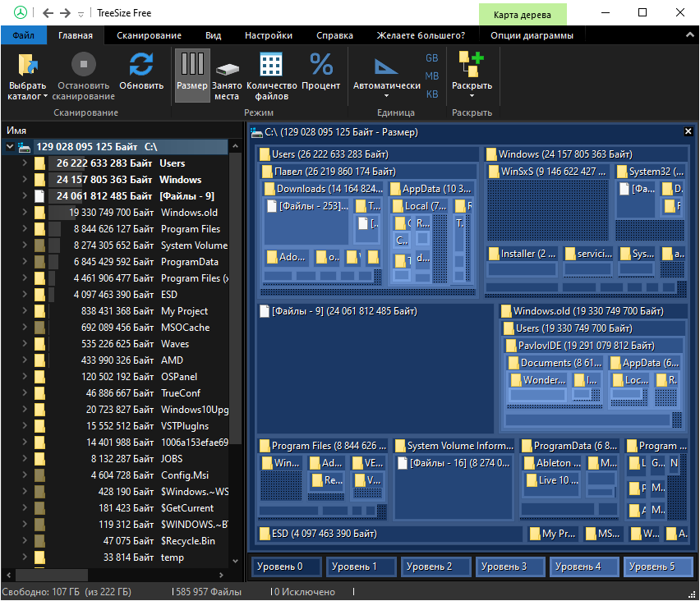Switch to the Настройки tab
This screenshot has height=601, width=700.
point(269,35)
